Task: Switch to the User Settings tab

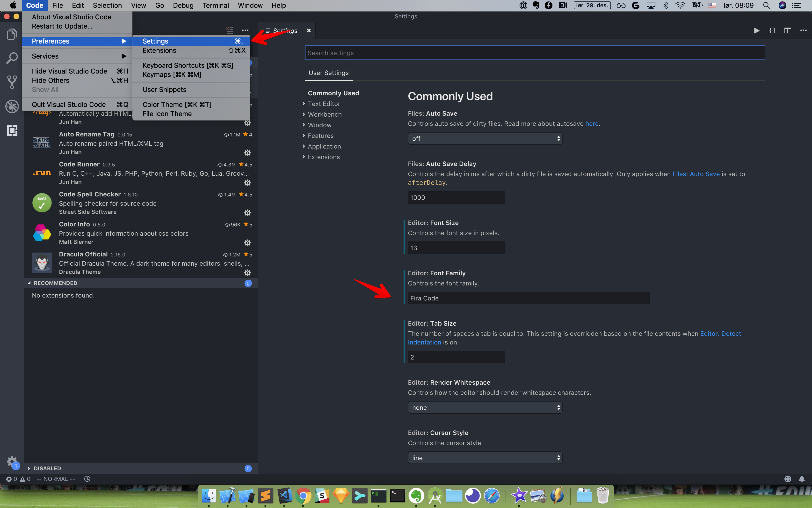Action: [x=328, y=73]
